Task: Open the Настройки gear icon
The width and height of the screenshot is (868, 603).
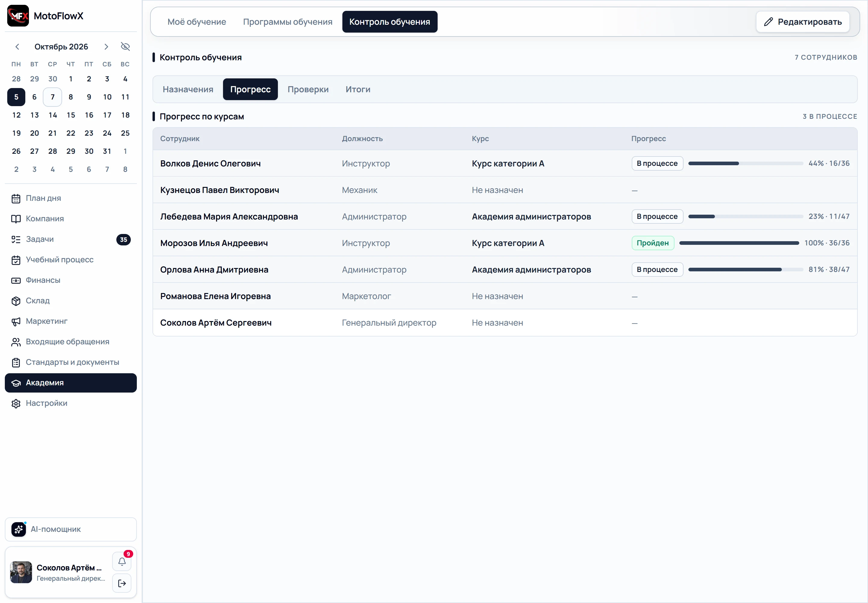Action: pos(16,403)
